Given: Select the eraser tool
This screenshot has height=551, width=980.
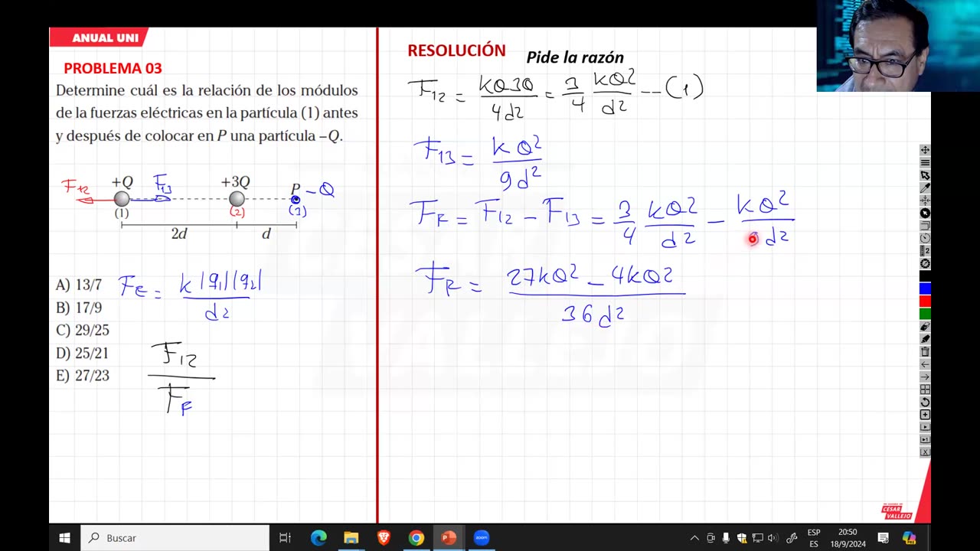Looking at the screenshot, I should pyautogui.click(x=925, y=327).
